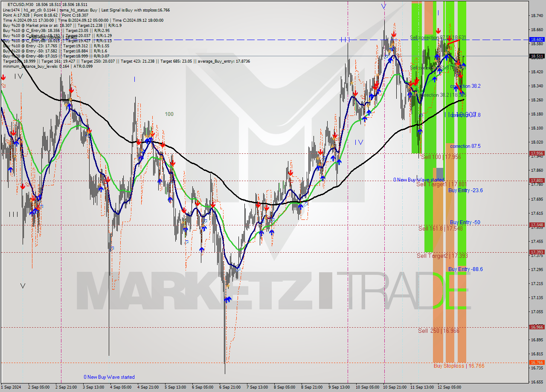Screen dimensions: 546x392
Task: Click the 18.100 price scale value
Action: [x=537, y=128]
